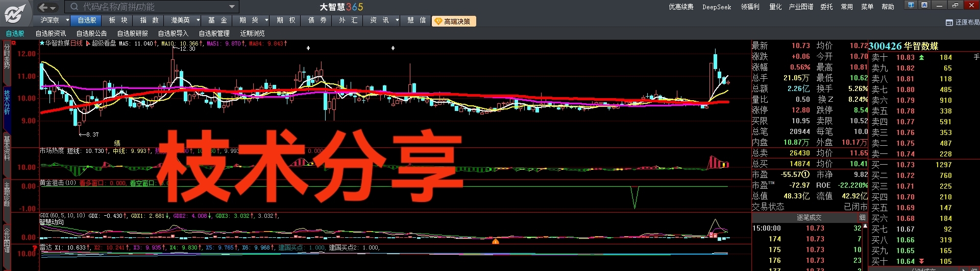Open the 沪深京 market dropdown arrow
The width and height of the screenshot is (980, 271).
pos(67,20)
